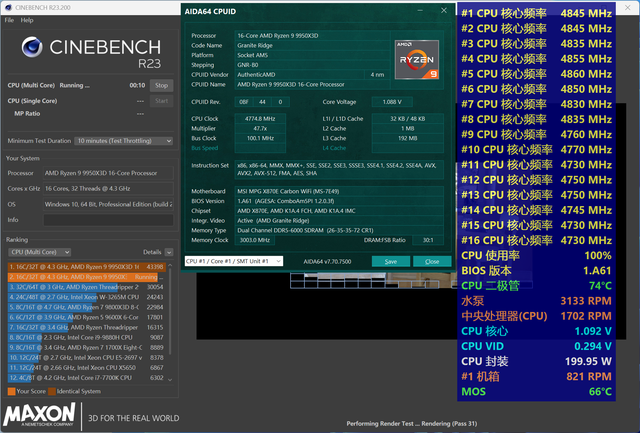The width and height of the screenshot is (640, 433).
Task: Close the AIDA64 CPUID window with X
Action: pos(444,11)
